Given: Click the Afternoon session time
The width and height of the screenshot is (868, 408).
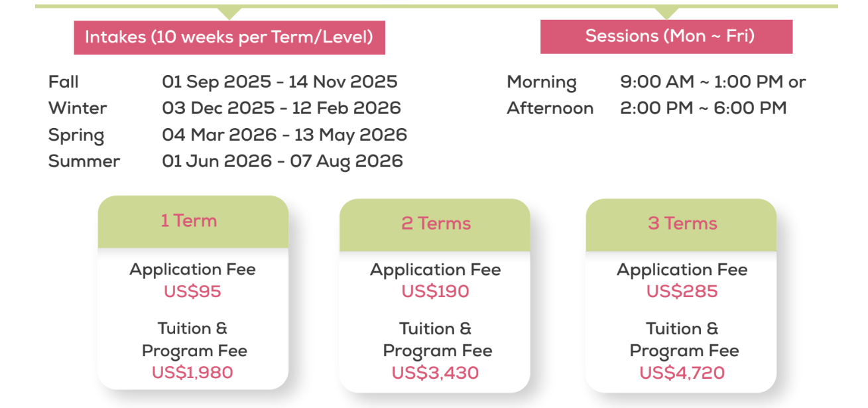Looking at the screenshot, I should click(703, 108).
